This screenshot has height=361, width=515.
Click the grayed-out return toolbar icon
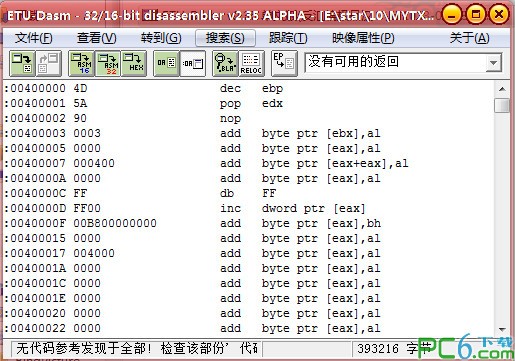pyautogui.click(x=49, y=63)
